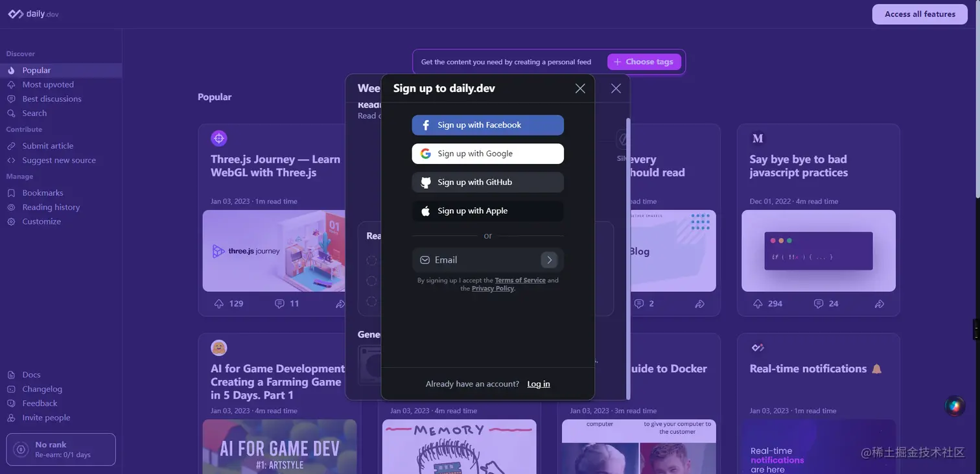Open the Three.js Journey article title
The width and height of the screenshot is (980, 474).
(x=275, y=166)
